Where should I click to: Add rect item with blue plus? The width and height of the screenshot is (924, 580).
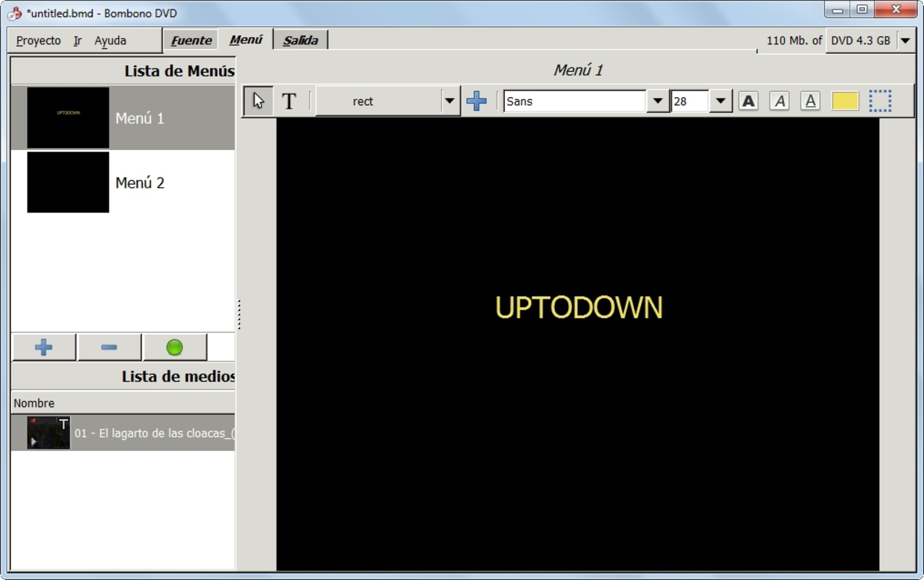pos(477,101)
